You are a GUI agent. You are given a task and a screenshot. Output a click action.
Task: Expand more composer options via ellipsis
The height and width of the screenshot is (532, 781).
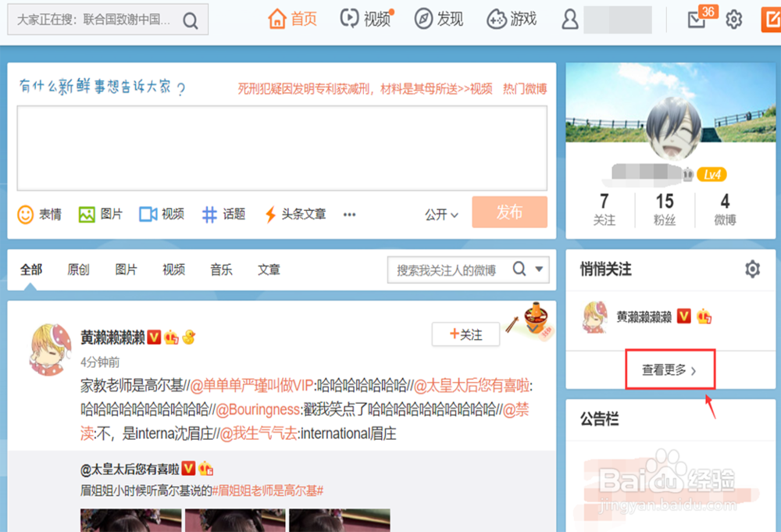[x=349, y=215]
